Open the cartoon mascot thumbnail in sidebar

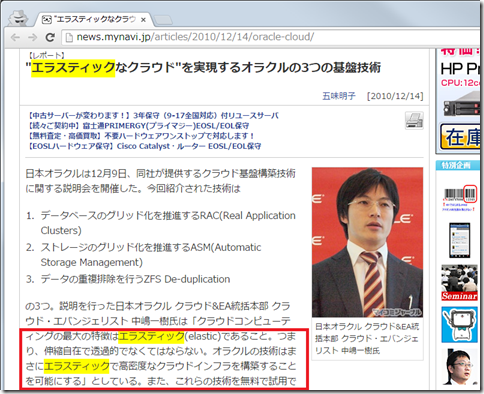[460, 325]
